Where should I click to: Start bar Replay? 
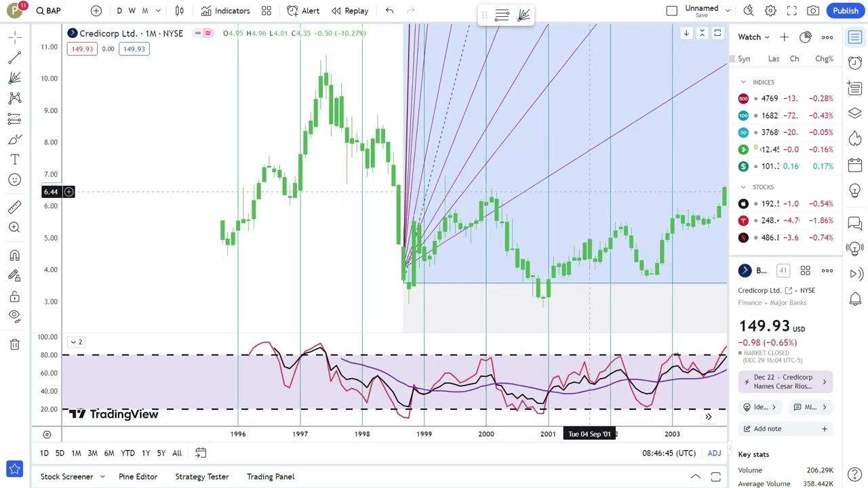coord(350,11)
